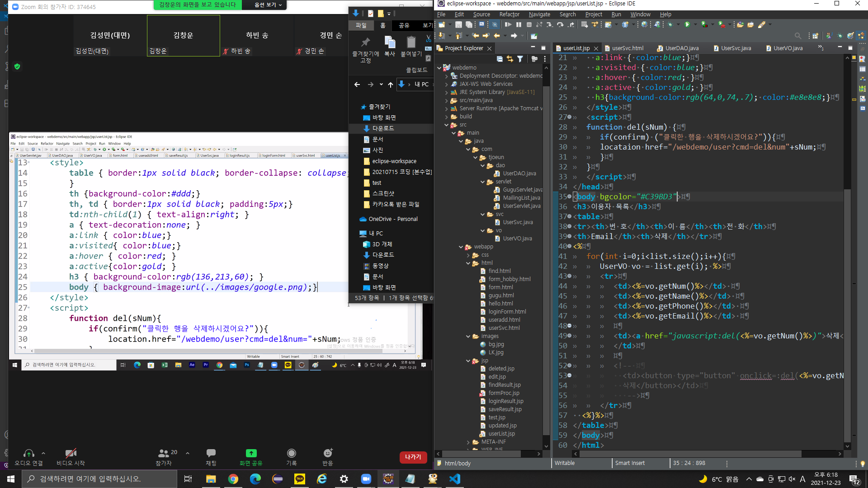Open the Zoom 옵션 보기 dropdown
The height and width of the screenshot is (488, 868).
click(x=268, y=5)
